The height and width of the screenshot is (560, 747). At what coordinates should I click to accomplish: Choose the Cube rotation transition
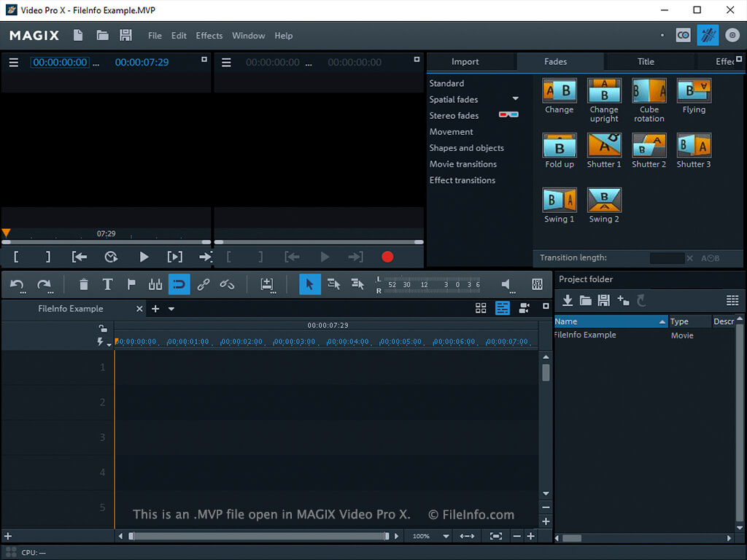pyautogui.click(x=649, y=90)
